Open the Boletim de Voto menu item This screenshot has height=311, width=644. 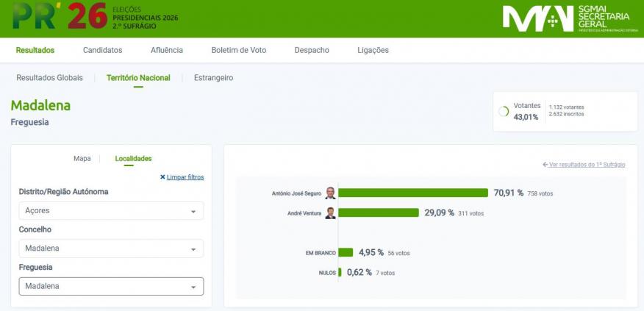tap(239, 50)
